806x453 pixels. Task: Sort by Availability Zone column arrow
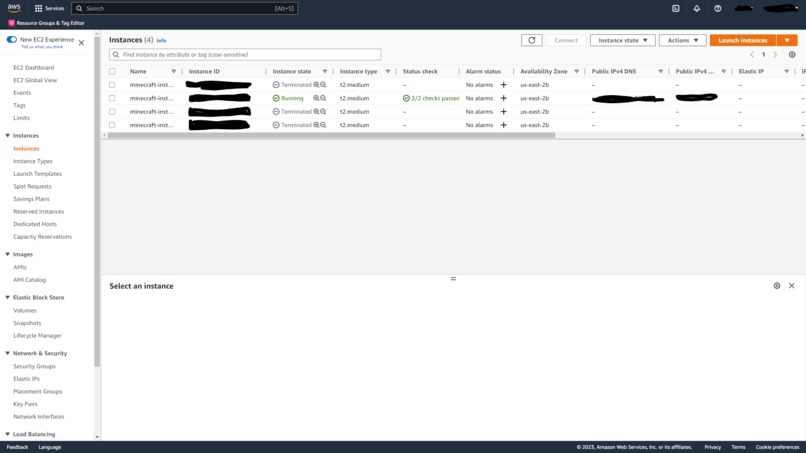tap(577, 71)
